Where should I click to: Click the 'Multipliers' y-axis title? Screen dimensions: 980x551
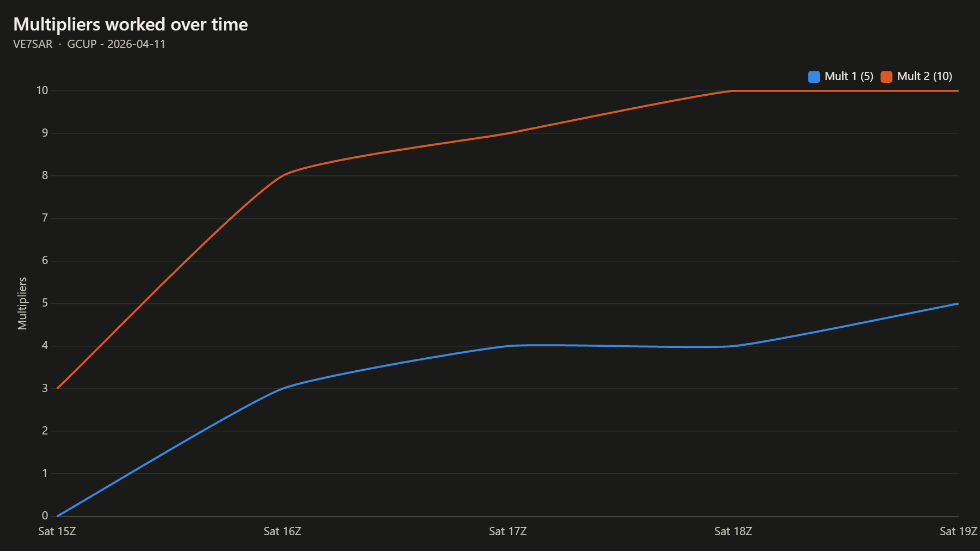click(x=22, y=303)
